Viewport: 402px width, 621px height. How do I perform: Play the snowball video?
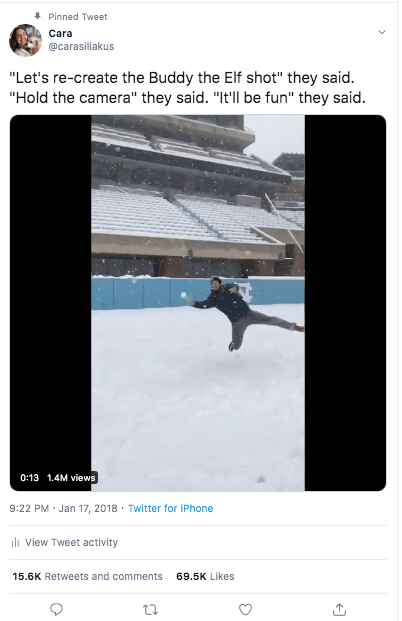pos(198,303)
